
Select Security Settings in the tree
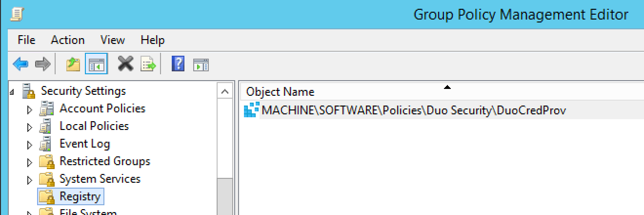pos(83,91)
